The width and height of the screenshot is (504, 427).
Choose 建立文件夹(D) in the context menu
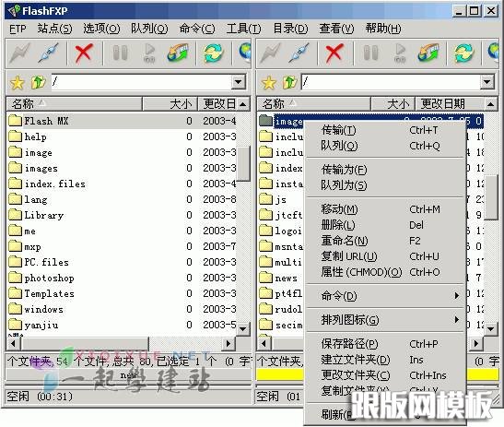pos(385,360)
